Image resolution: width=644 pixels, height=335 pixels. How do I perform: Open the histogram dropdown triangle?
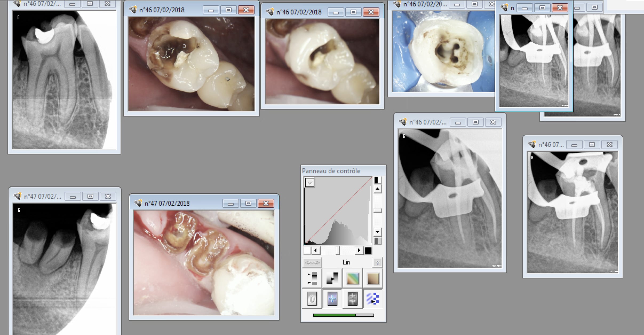310,183
